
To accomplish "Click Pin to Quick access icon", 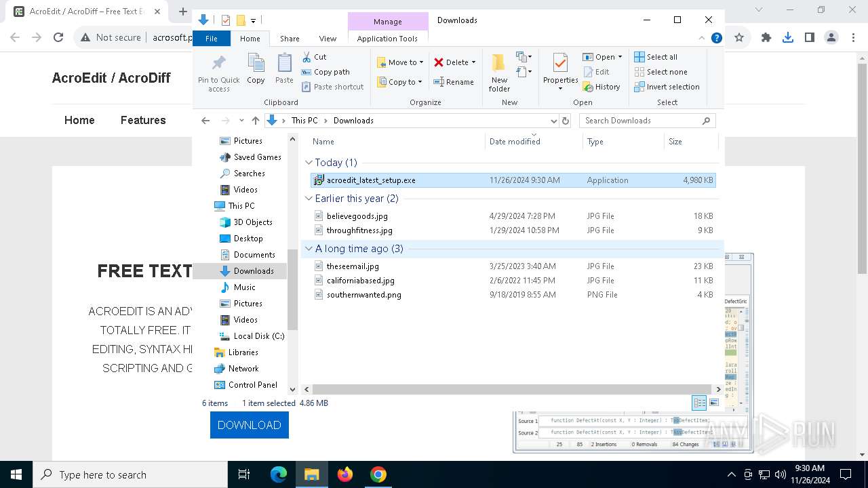I will pos(218,73).
